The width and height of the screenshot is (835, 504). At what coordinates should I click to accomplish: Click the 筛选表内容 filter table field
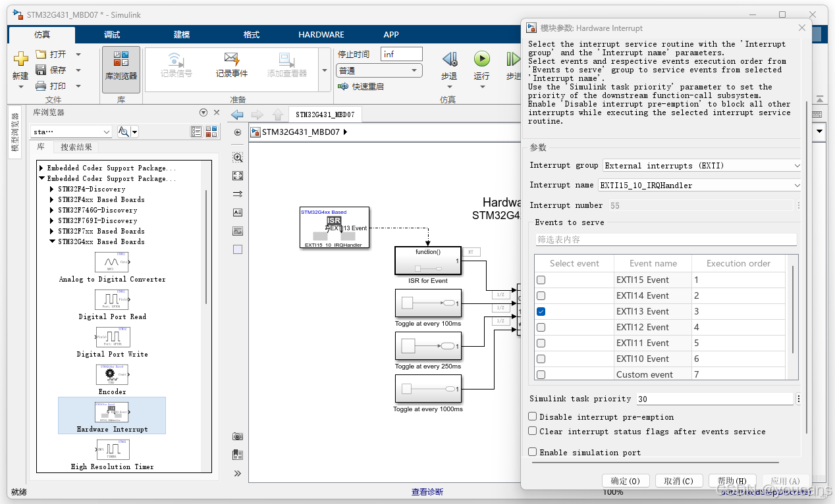click(665, 239)
